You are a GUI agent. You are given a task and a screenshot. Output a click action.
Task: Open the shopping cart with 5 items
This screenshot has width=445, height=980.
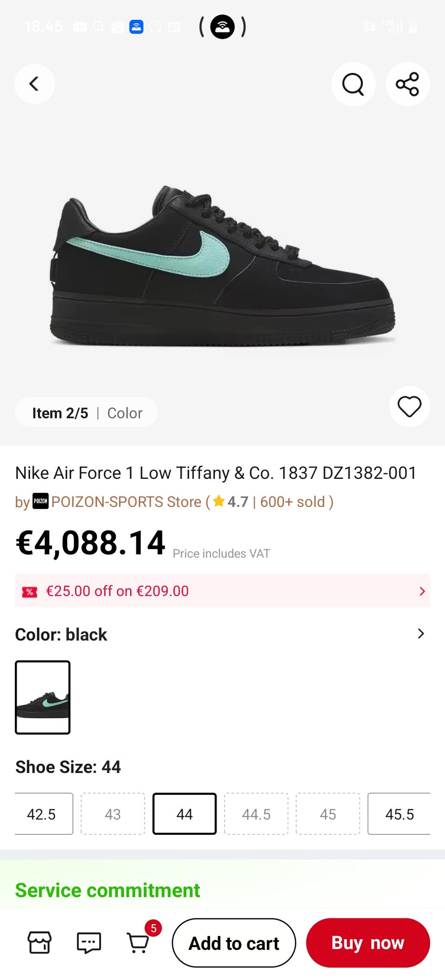(138, 942)
